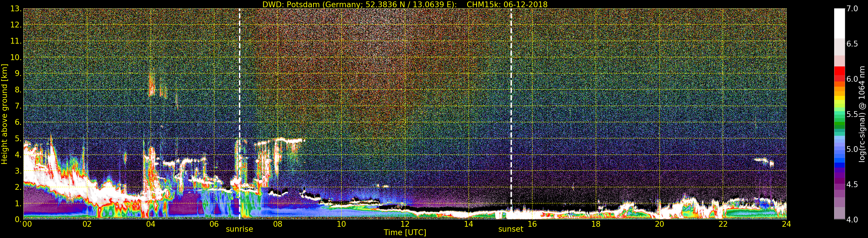Click the 'Height above ground [km]' axis label

pos(4,114)
